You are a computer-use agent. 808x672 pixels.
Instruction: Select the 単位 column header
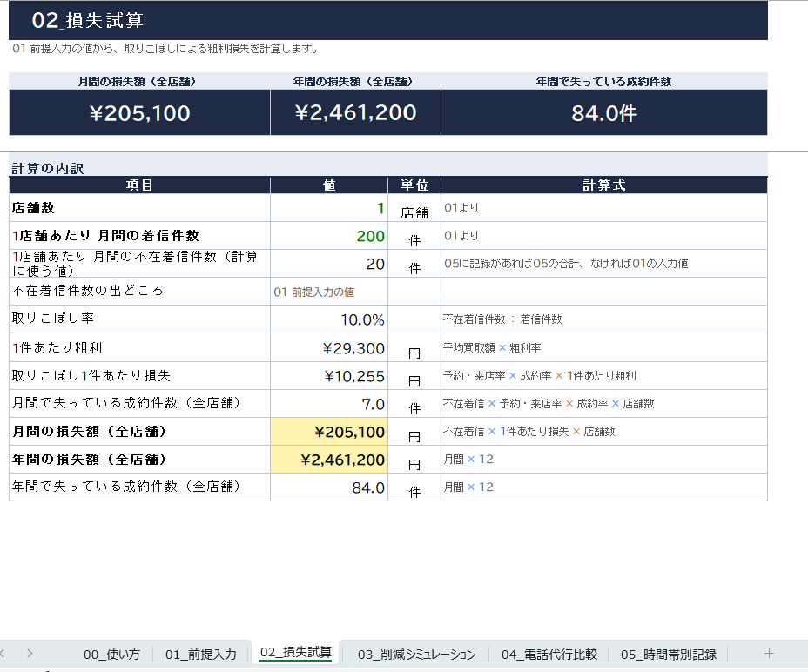click(414, 185)
